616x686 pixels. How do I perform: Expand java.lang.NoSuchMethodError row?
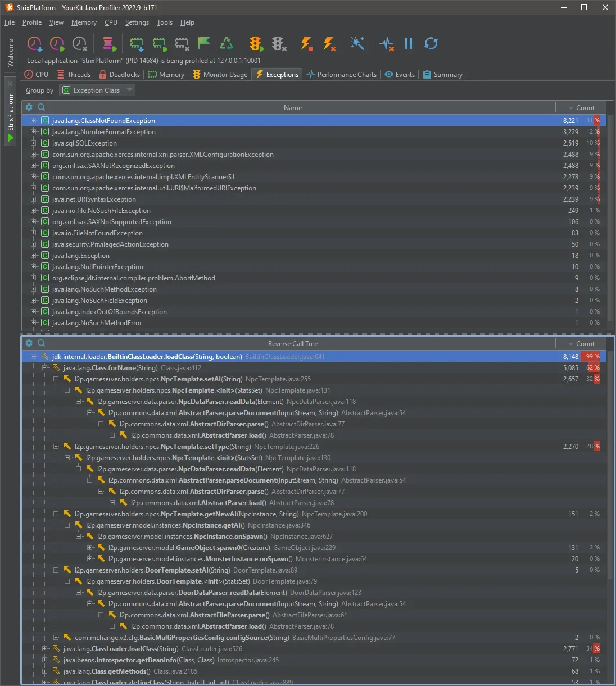pyautogui.click(x=34, y=323)
